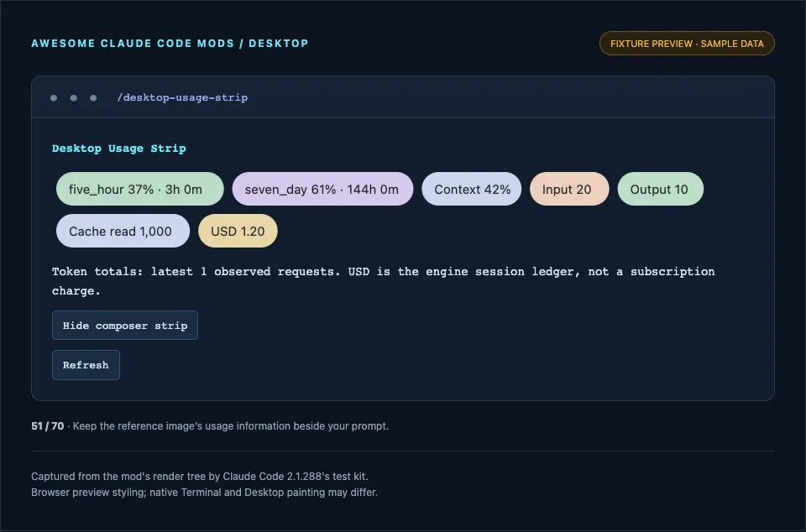This screenshot has height=532, width=806.
Task: Click the Desktop Usage Strip heading
Action: [x=118, y=149]
